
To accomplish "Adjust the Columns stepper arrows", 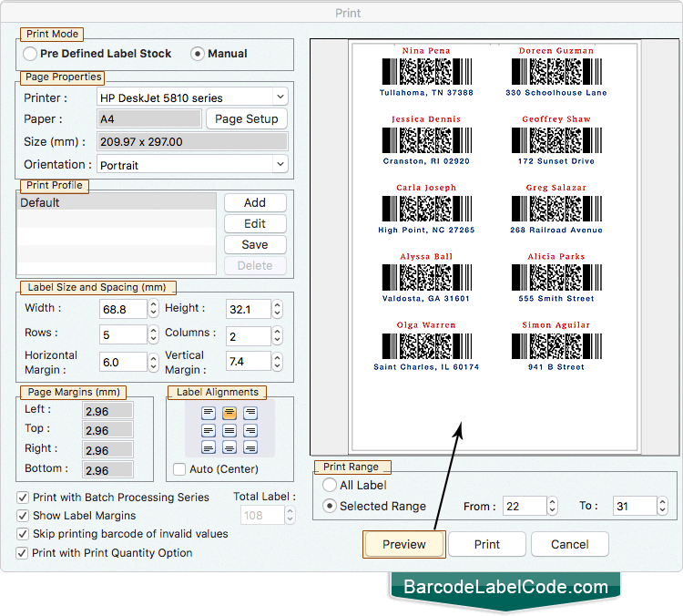I will pos(278,335).
